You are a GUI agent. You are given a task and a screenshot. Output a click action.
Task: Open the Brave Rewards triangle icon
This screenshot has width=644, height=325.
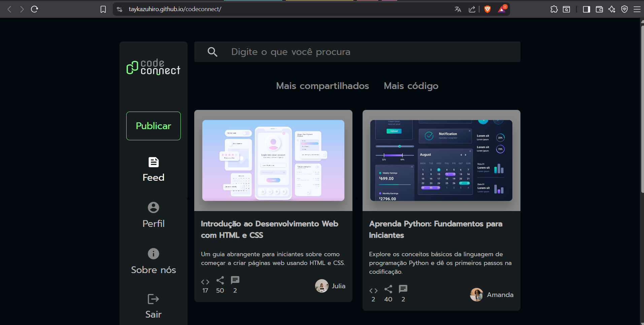[x=502, y=9]
